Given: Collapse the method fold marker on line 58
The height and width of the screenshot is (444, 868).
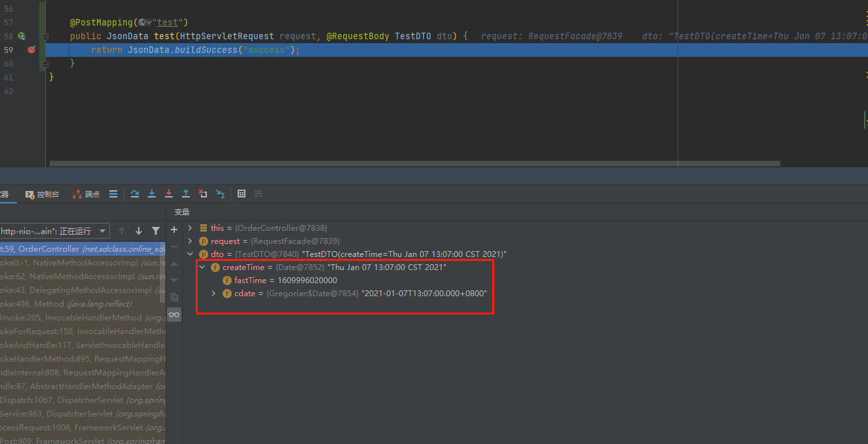Looking at the screenshot, I should tap(45, 37).
